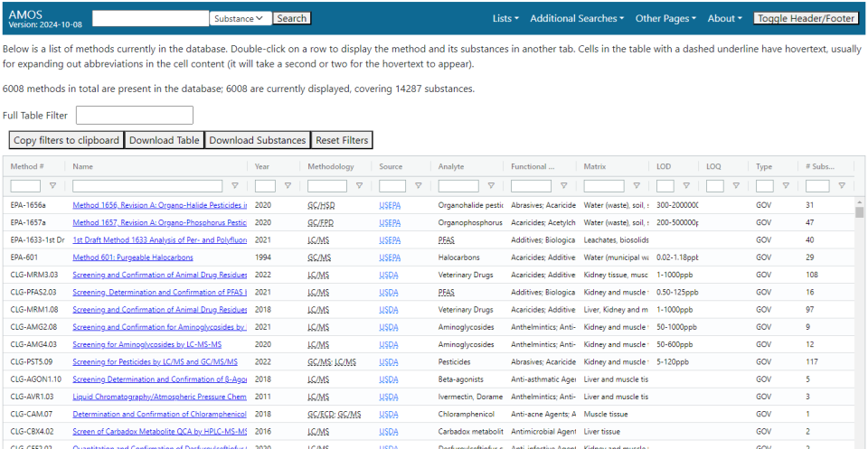The image size is (868, 449).
Task: Click the filter icon under Year column
Action: coord(288,186)
